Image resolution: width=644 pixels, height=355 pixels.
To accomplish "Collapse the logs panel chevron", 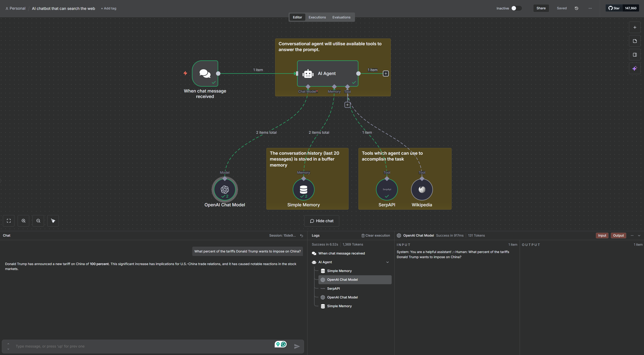I will pyautogui.click(x=639, y=236).
